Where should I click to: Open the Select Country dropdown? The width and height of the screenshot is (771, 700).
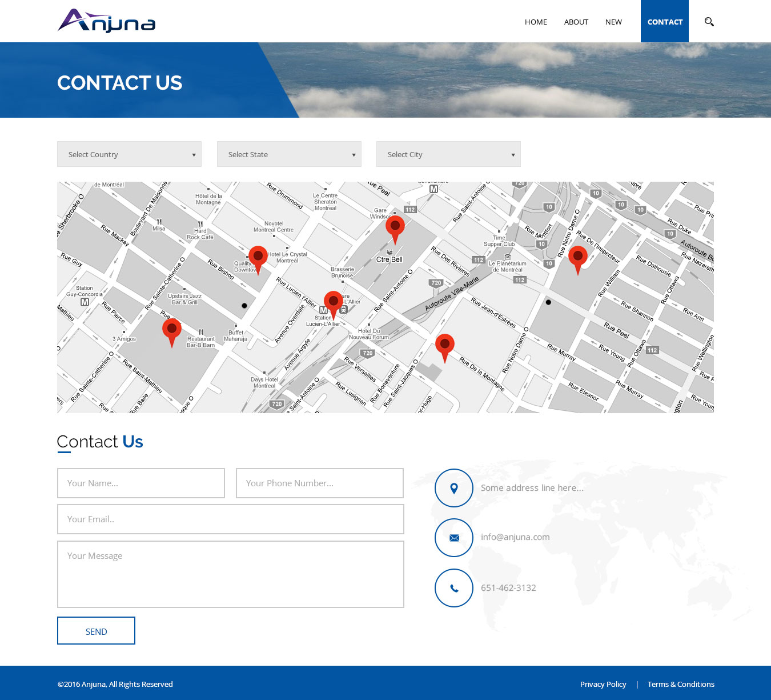(129, 154)
